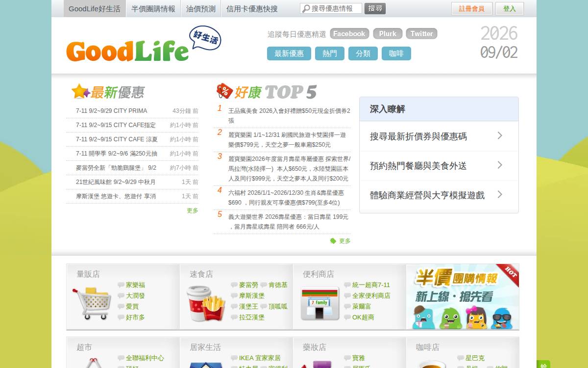Click the speech bubble icon beside 全家便利商店
This screenshot has width=588, height=368.
click(347, 296)
